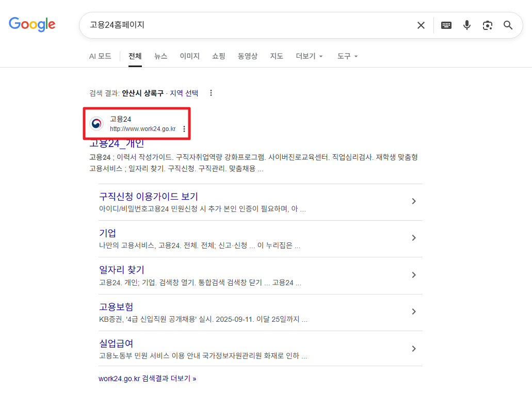Clear the search query with the X icon

pos(421,25)
